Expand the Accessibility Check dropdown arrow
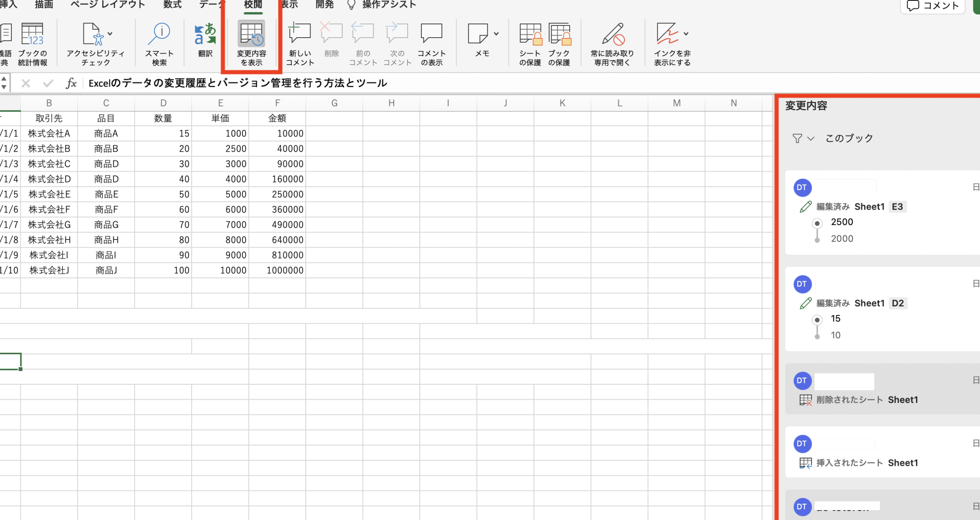The width and height of the screenshot is (980, 520). pyautogui.click(x=110, y=34)
